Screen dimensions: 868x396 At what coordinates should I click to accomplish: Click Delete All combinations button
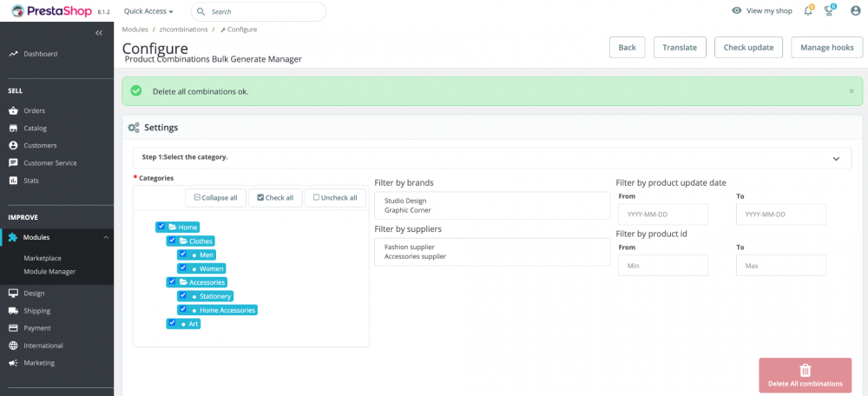(805, 376)
